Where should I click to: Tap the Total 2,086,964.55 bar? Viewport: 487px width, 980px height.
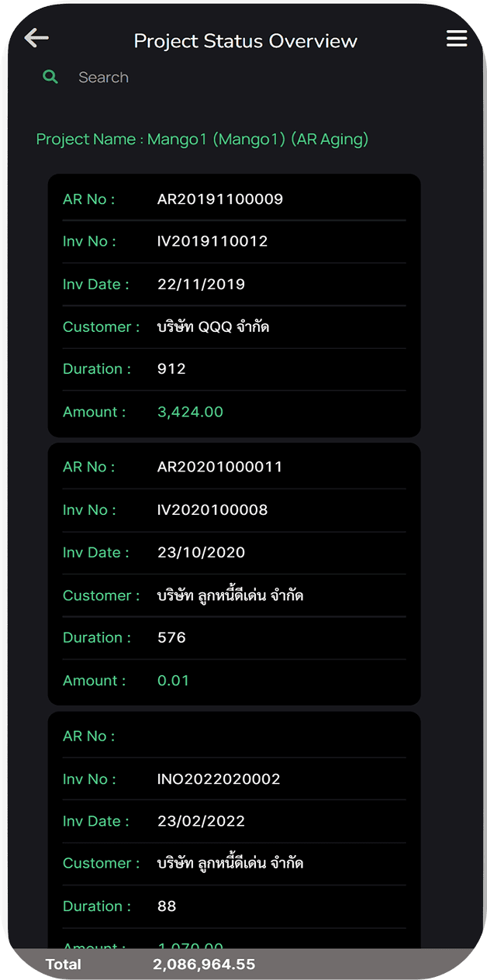[x=243, y=964]
